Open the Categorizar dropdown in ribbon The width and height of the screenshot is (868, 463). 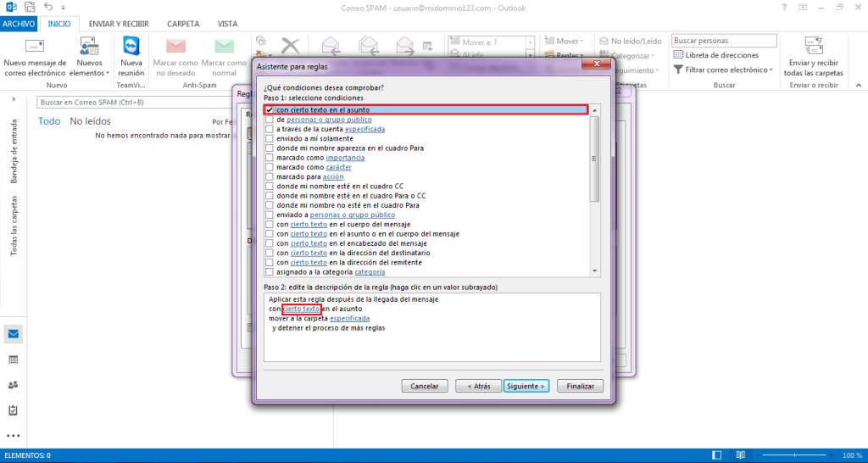628,56
